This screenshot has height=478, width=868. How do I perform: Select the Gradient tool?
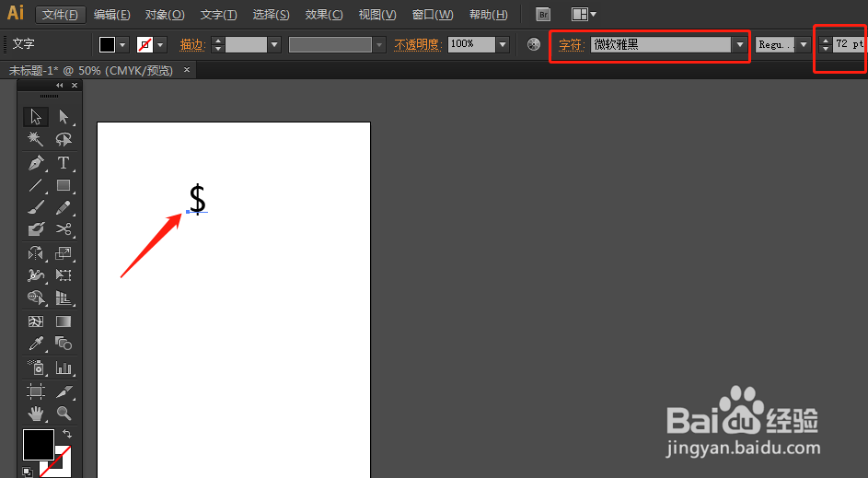click(64, 321)
